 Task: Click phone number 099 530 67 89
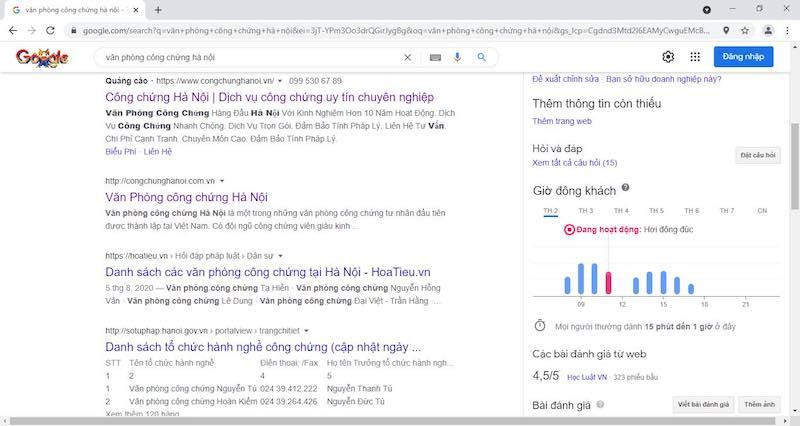tap(315, 81)
